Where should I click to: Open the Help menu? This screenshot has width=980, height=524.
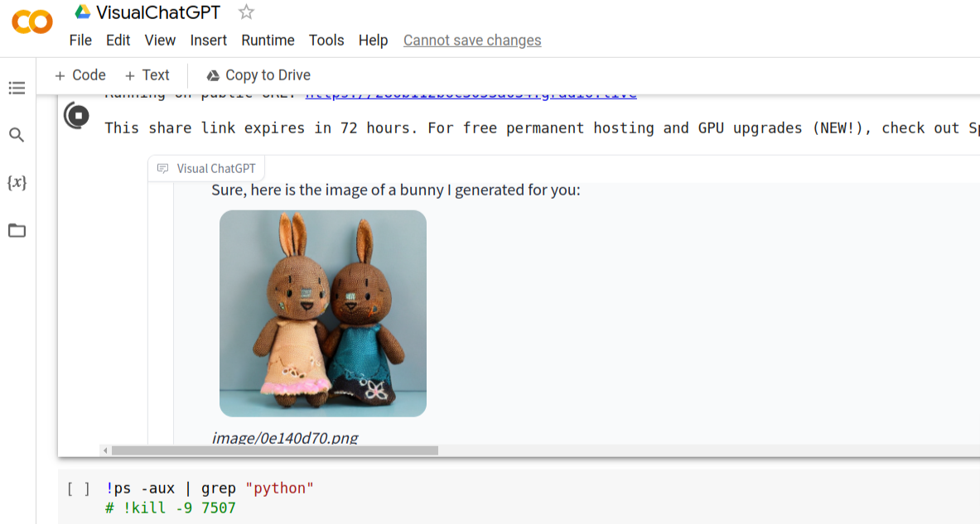tap(373, 41)
